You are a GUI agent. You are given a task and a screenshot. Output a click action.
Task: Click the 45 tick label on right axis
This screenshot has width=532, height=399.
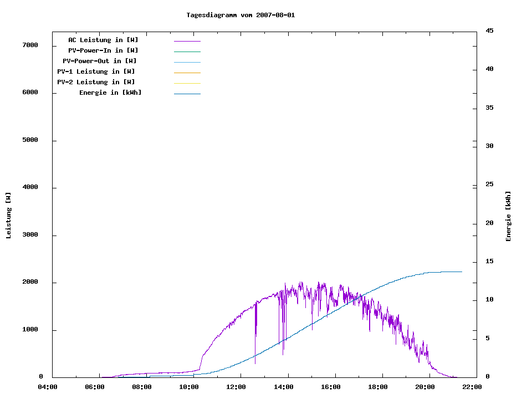pyautogui.click(x=489, y=30)
